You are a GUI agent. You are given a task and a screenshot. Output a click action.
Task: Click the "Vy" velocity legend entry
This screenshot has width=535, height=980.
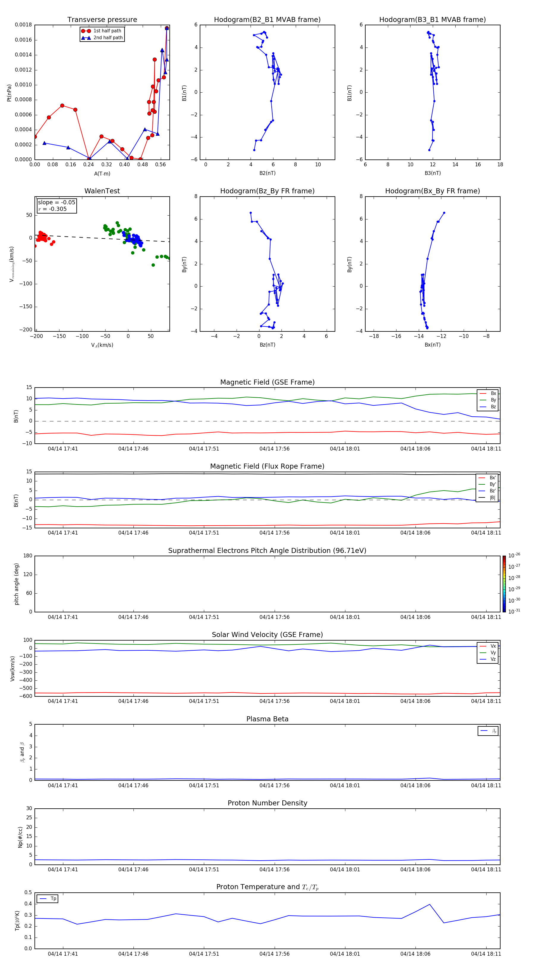coord(488,652)
